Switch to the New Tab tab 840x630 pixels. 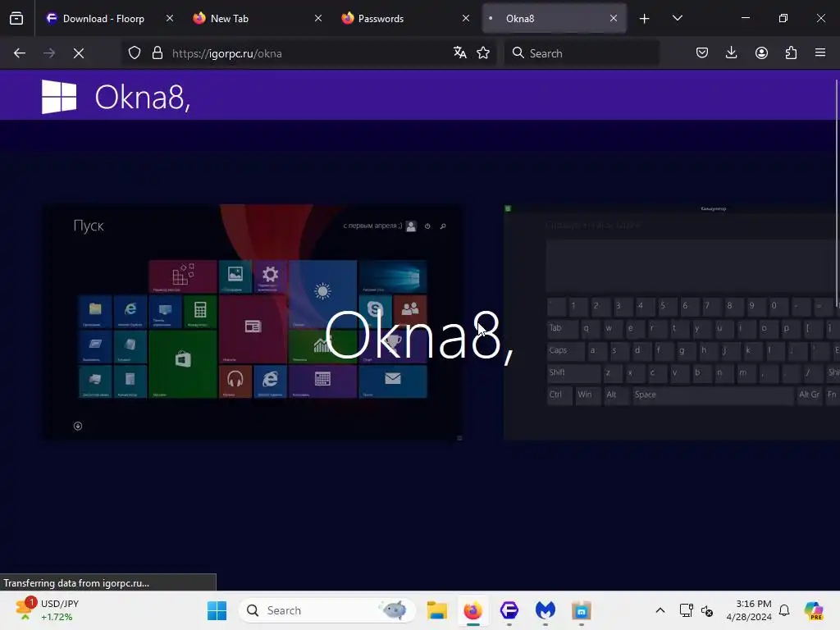257,18
